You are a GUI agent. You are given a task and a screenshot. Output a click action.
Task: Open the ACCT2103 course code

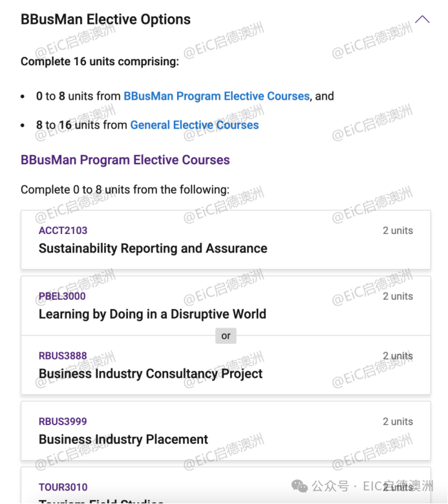(x=63, y=231)
